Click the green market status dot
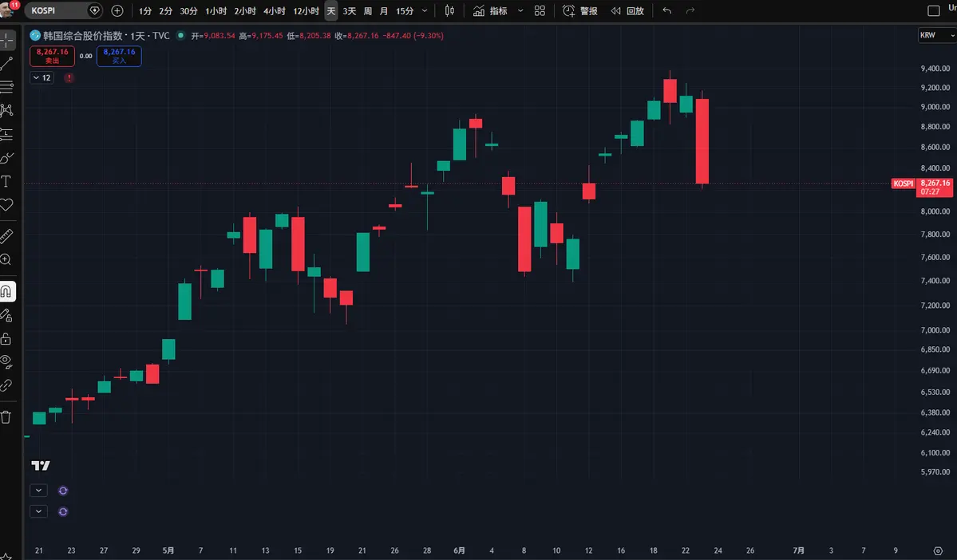The height and width of the screenshot is (560, 957). [x=180, y=35]
